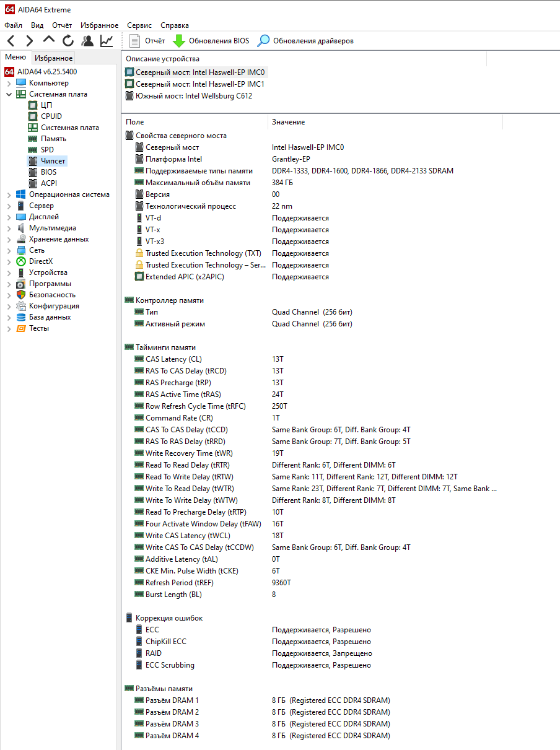Click the Коррекция ошибок group icon
Image resolution: width=560 pixels, height=750 pixels.
pos(129,618)
